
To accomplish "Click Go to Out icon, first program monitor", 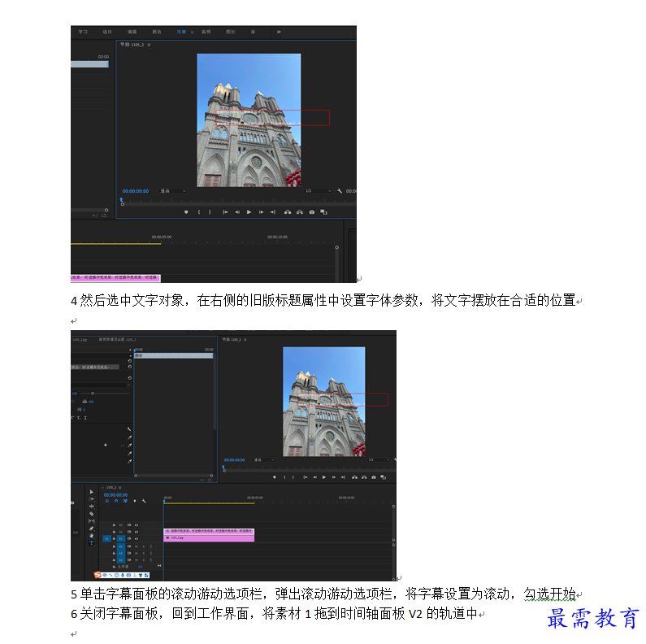I will (273, 212).
